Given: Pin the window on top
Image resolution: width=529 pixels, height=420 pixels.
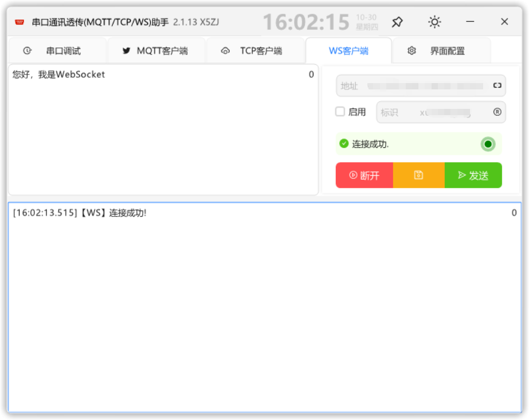Looking at the screenshot, I should pos(397,22).
